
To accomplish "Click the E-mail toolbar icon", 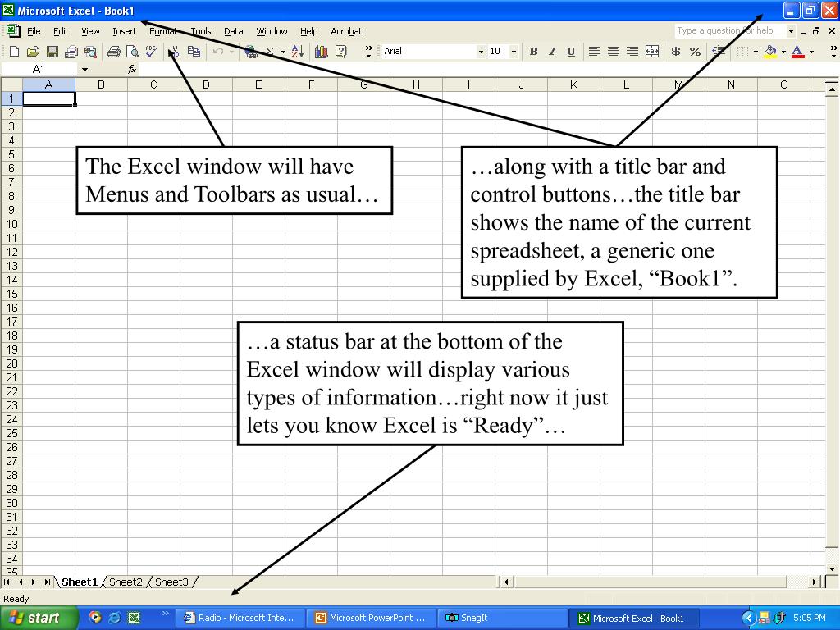I will coord(71,52).
